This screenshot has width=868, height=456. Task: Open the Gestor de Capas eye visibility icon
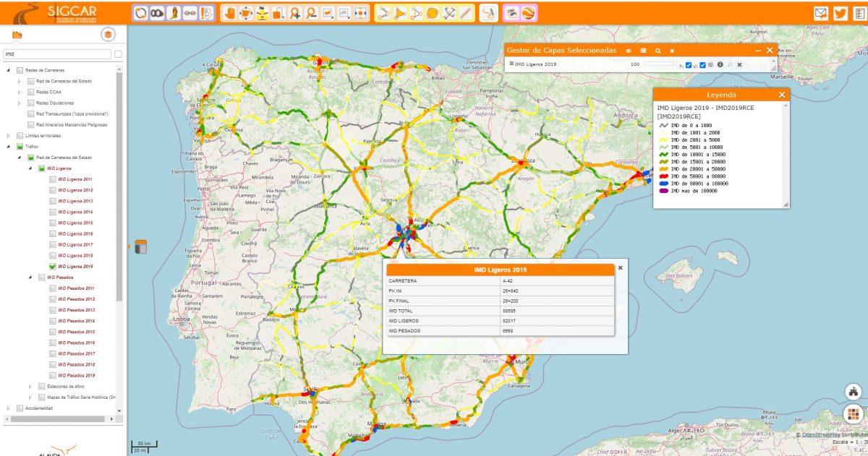tap(629, 51)
